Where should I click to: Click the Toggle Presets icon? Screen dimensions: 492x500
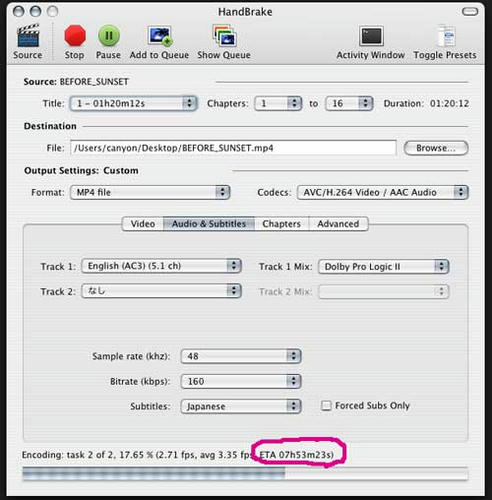coord(446,36)
